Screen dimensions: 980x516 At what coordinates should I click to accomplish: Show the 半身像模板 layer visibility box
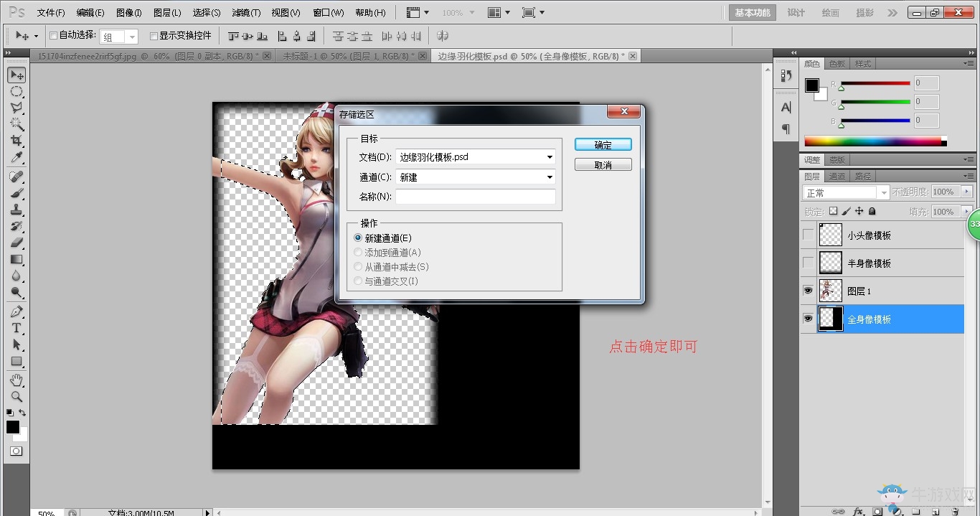(x=809, y=263)
